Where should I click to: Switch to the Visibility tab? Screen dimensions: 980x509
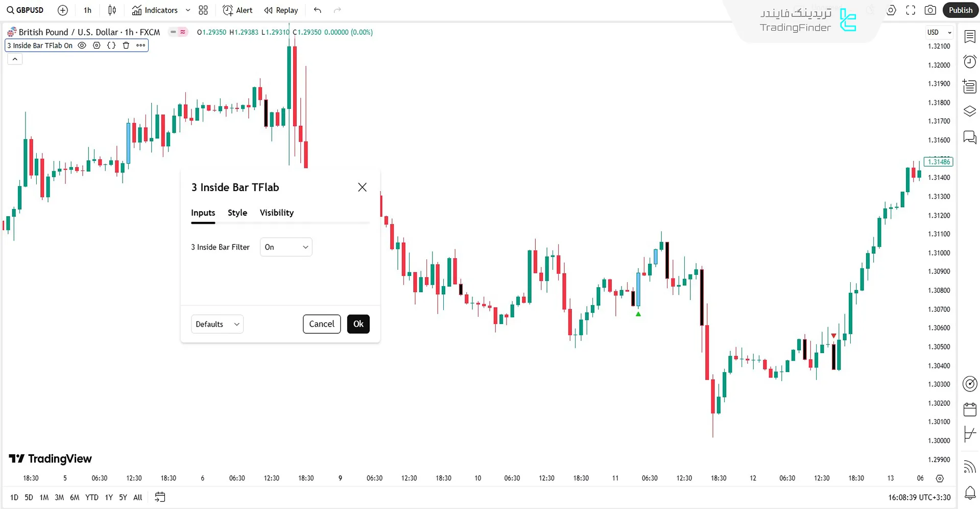pyautogui.click(x=276, y=213)
